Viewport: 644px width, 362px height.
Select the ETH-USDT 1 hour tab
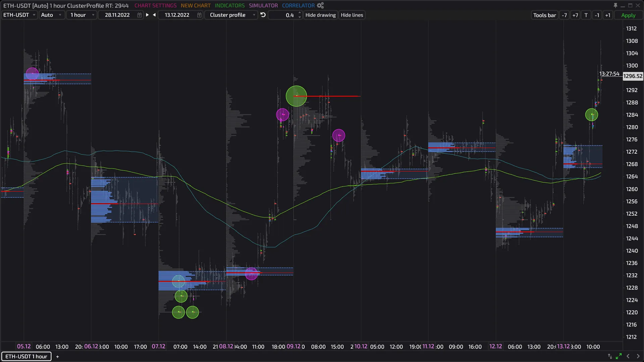coord(26,356)
